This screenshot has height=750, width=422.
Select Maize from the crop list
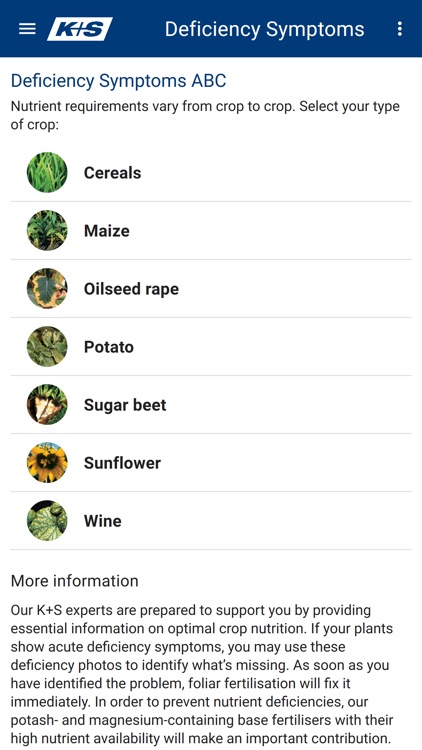click(211, 231)
